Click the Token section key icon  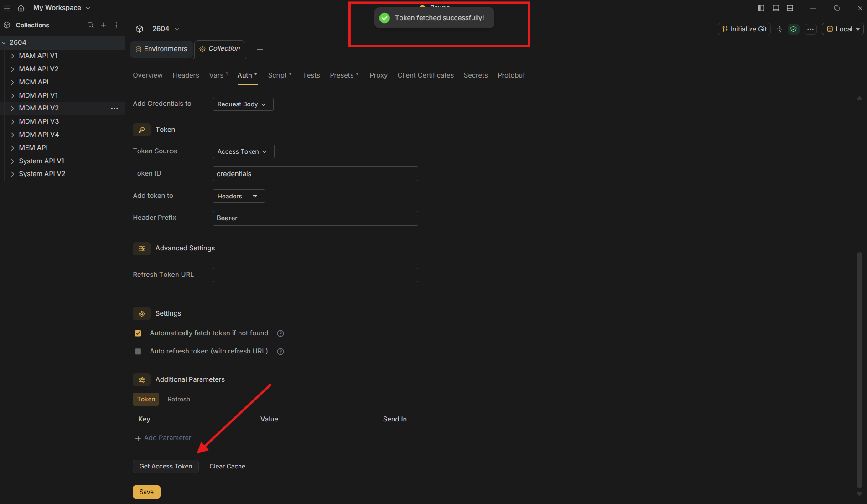(x=142, y=130)
